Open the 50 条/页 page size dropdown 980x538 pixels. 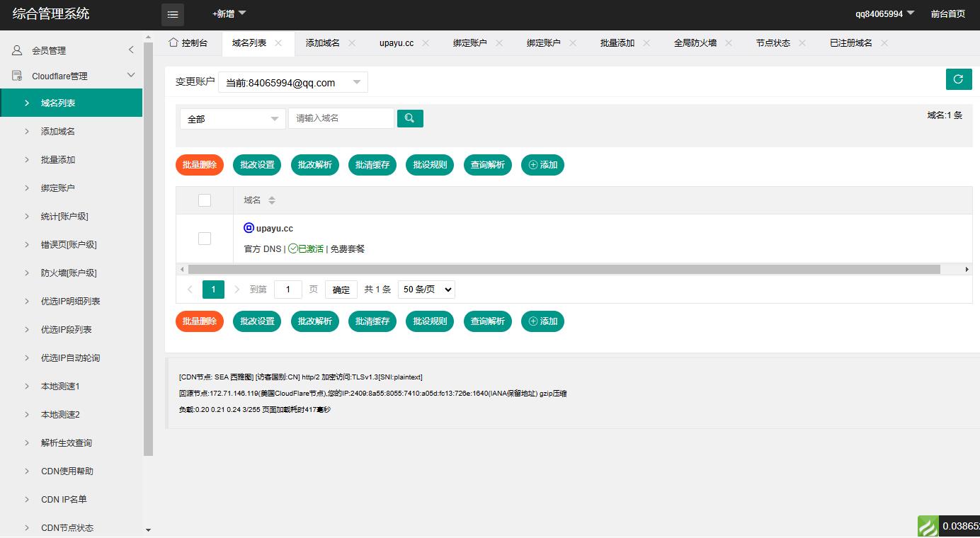[x=426, y=290]
